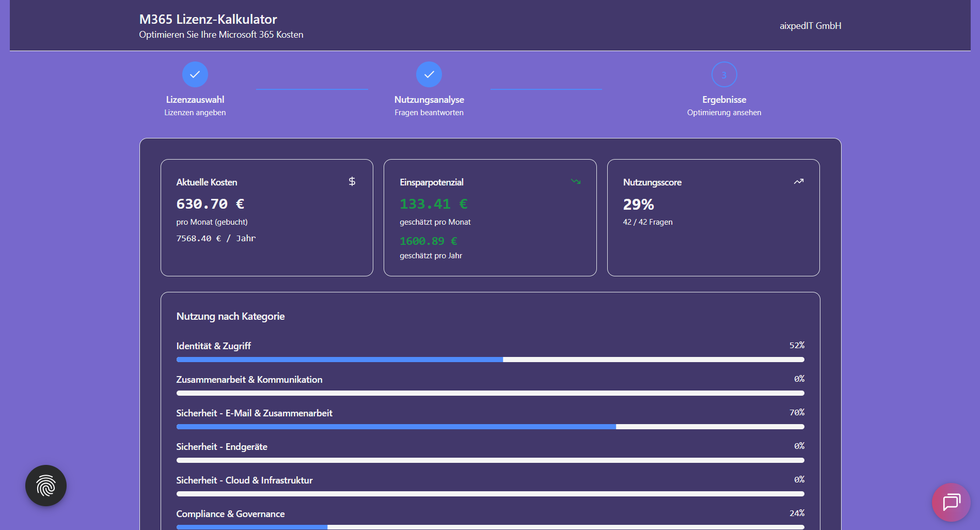Select the Zusammenarbeit & Kommunikation category row

coord(249,380)
